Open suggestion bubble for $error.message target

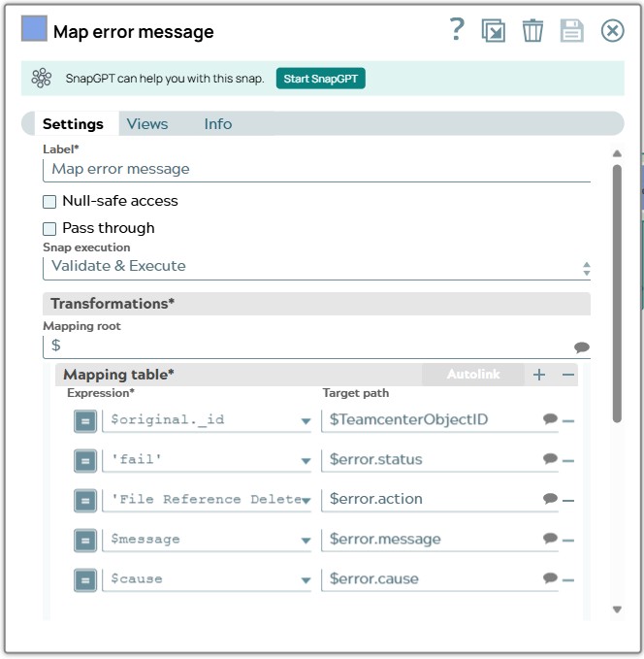pyautogui.click(x=550, y=538)
